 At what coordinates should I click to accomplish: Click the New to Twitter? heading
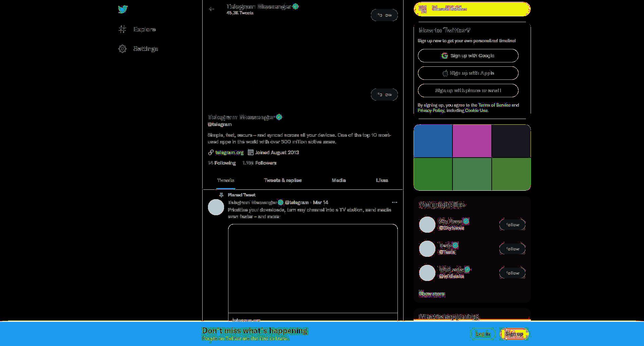click(x=445, y=30)
